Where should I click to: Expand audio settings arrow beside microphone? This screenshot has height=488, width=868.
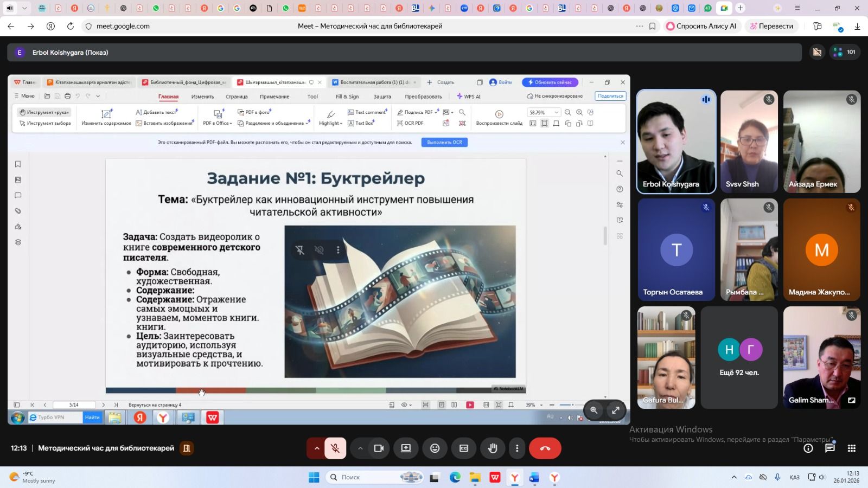coord(316,448)
